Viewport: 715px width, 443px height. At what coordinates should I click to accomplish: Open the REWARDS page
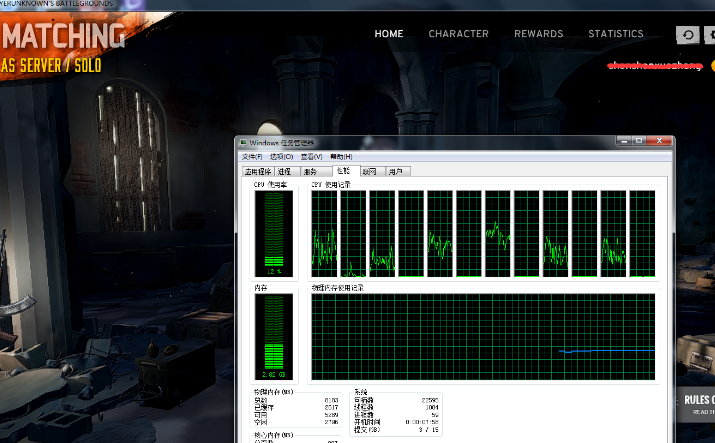point(539,34)
